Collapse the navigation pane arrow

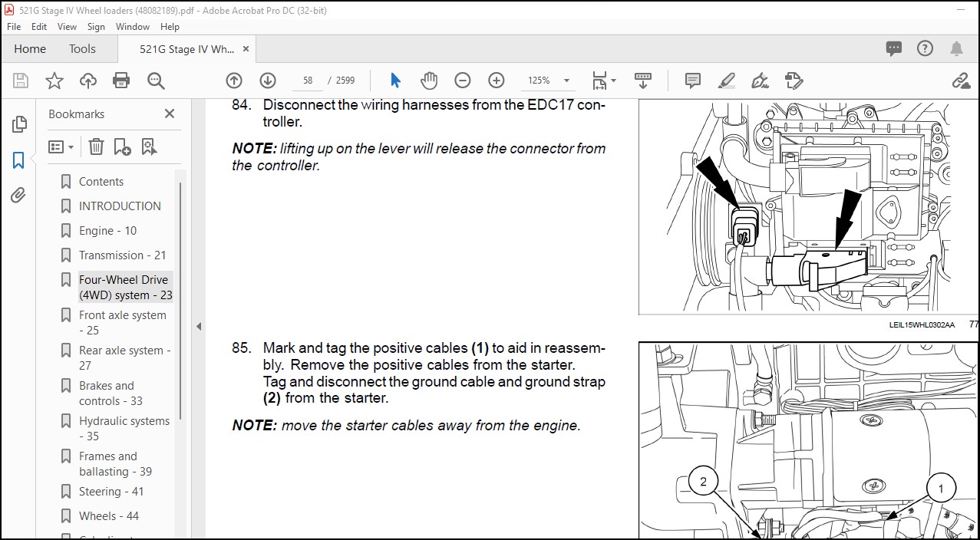198,326
